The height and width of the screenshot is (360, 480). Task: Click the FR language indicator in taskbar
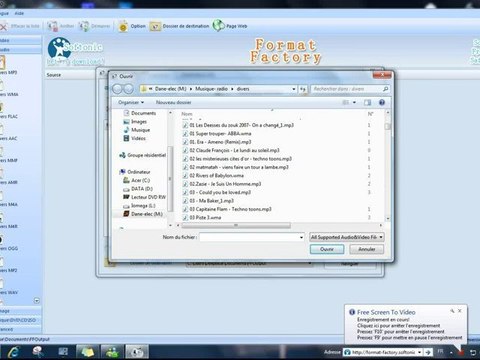pyautogui.click(x=440, y=351)
